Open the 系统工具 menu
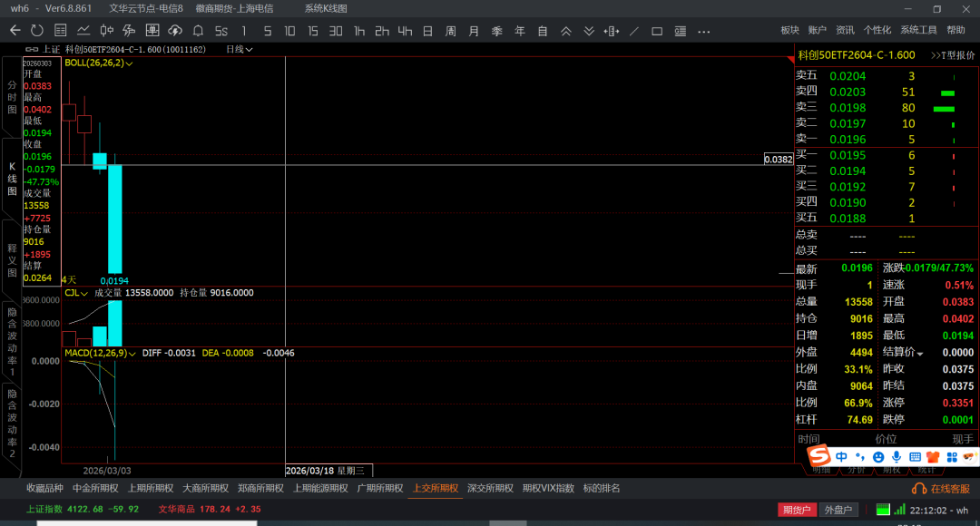Screen dimensions: 980x526 [x=918, y=30]
